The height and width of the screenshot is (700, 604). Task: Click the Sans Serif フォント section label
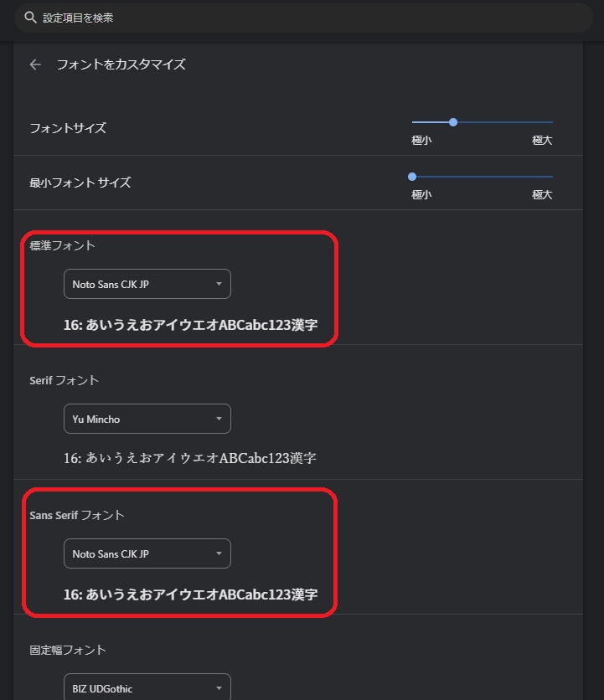point(77,515)
